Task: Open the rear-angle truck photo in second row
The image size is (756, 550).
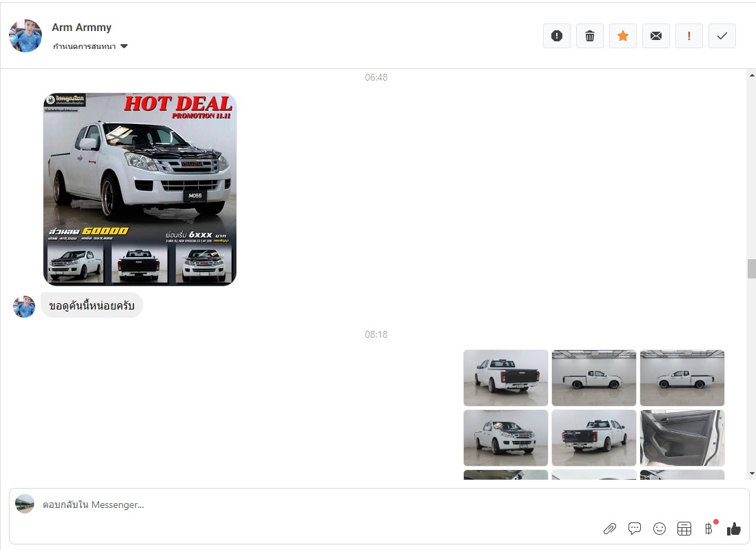Action: coord(593,438)
